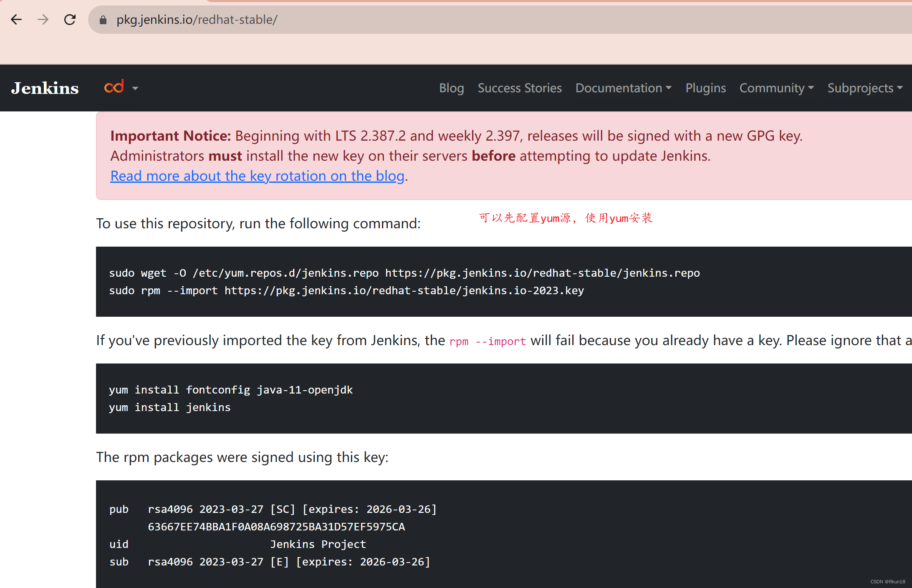Go back with the browser back arrow

[16, 20]
